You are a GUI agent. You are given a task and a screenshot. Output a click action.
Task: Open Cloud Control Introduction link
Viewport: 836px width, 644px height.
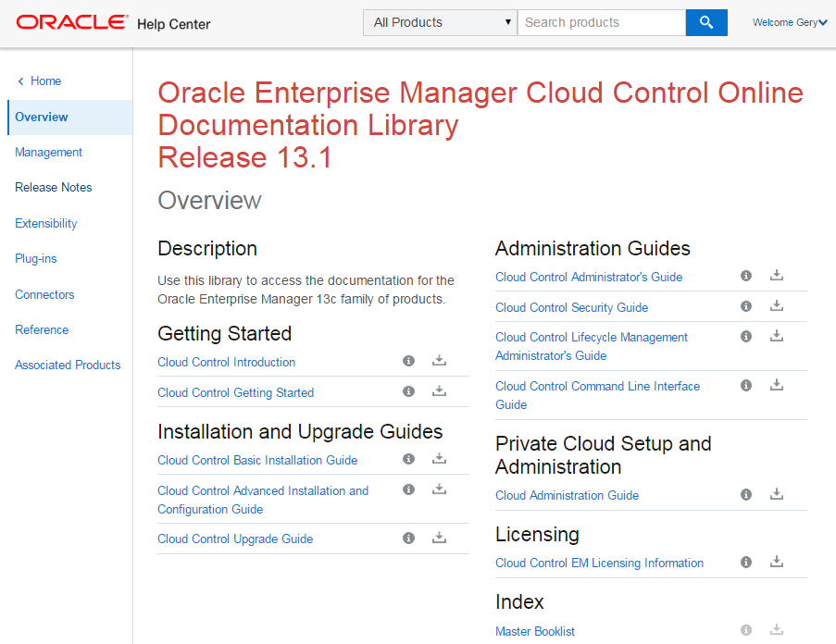point(227,362)
